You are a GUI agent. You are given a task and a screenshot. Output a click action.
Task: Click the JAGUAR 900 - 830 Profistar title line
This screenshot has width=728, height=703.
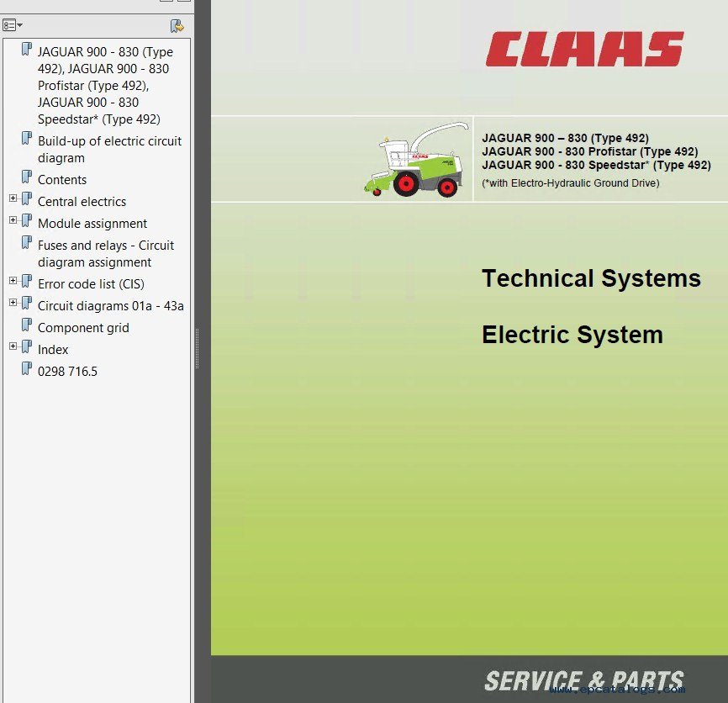click(589, 151)
